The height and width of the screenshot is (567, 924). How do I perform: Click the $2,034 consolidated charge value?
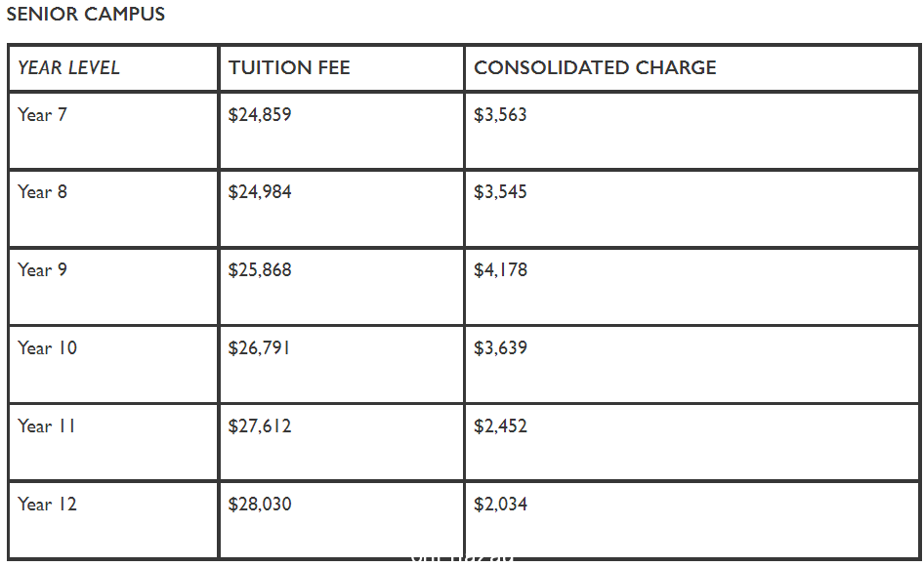500,504
